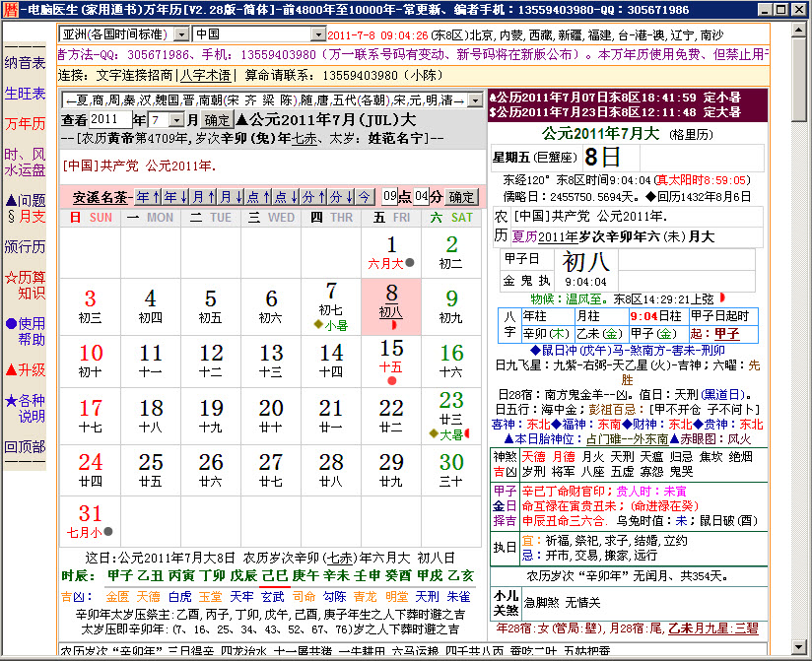Select day 15 in the calendar grid

click(391, 353)
